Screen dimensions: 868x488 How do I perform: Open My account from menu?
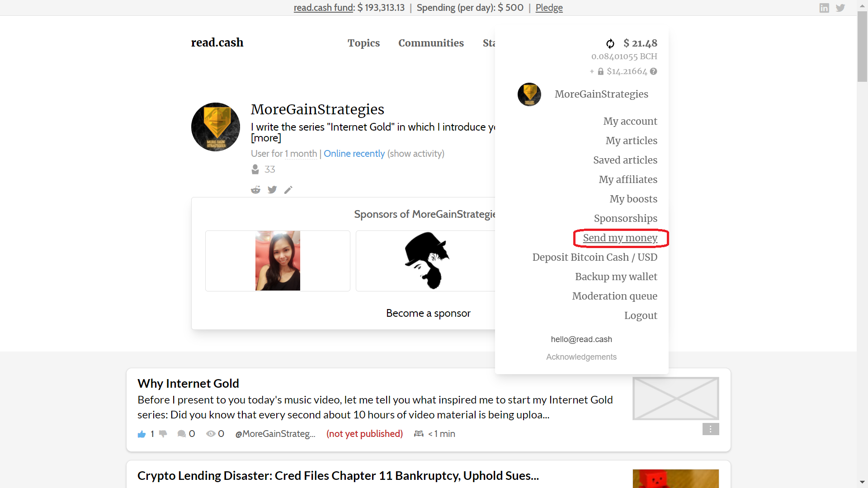(630, 121)
